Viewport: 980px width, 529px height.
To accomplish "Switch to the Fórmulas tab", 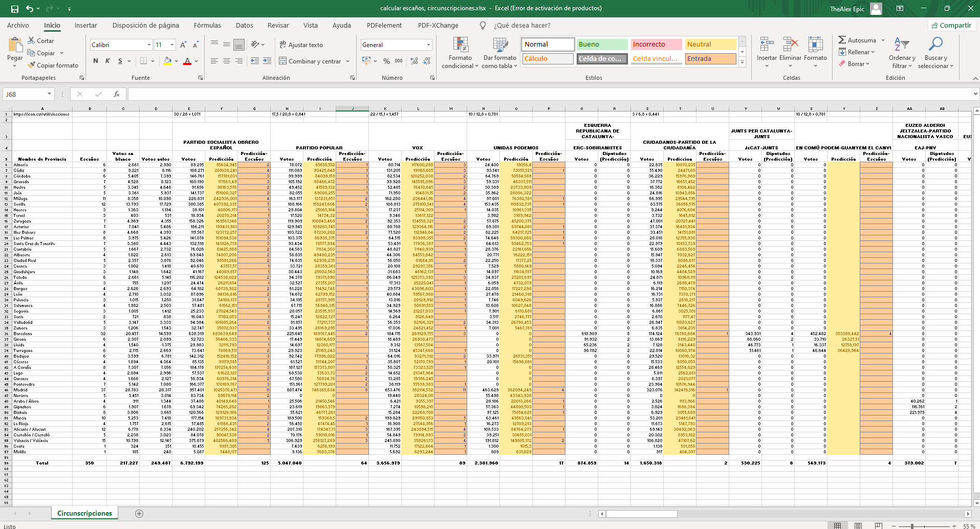I will click(x=207, y=25).
